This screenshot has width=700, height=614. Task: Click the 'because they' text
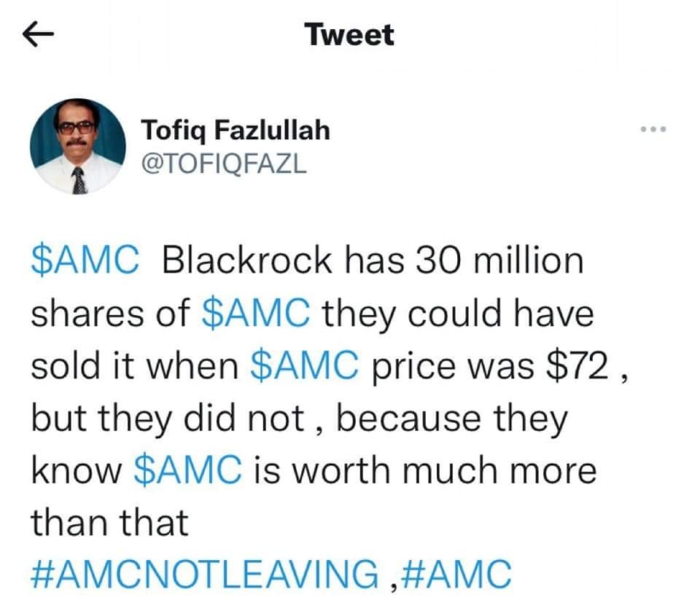pyautogui.click(x=452, y=419)
